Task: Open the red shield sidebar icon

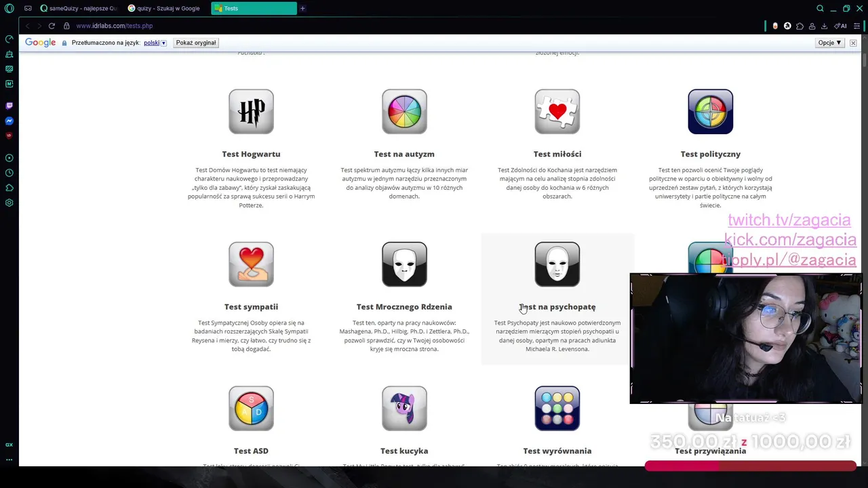Action: (9, 136)
